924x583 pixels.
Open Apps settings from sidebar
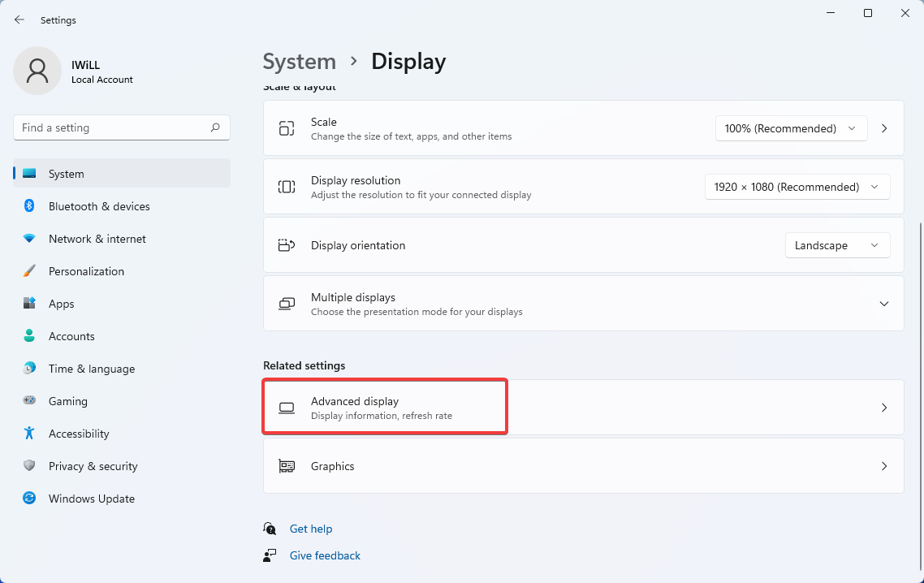pos(61,304)
